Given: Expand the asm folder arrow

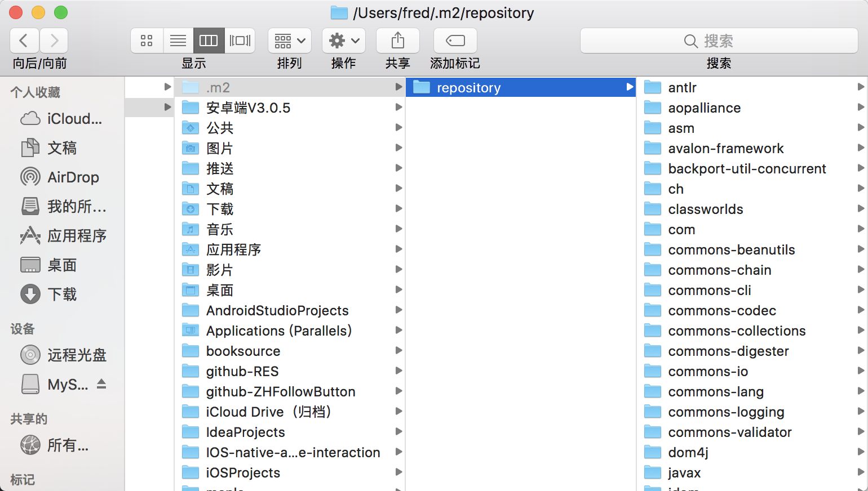Looking at the screenshot, I should [x=861, y=127].
